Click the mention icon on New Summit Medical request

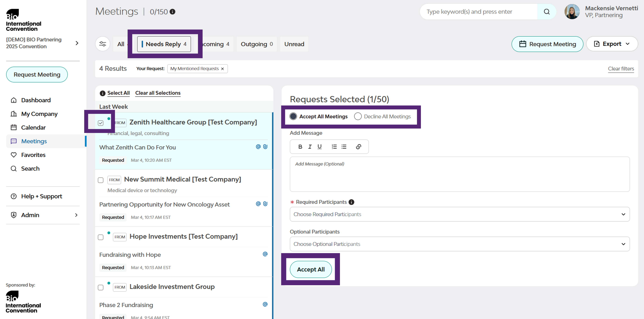point(258,204)
